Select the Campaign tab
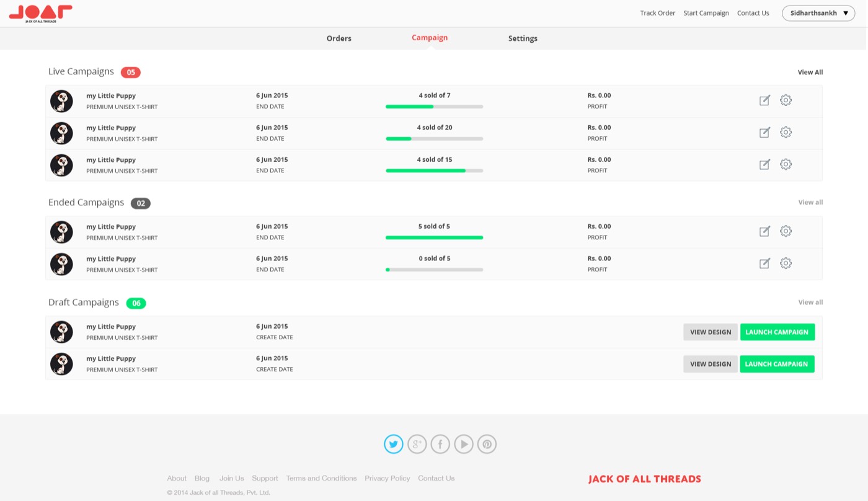The height and width of the screenshot is (501, 868). point(430,38)
